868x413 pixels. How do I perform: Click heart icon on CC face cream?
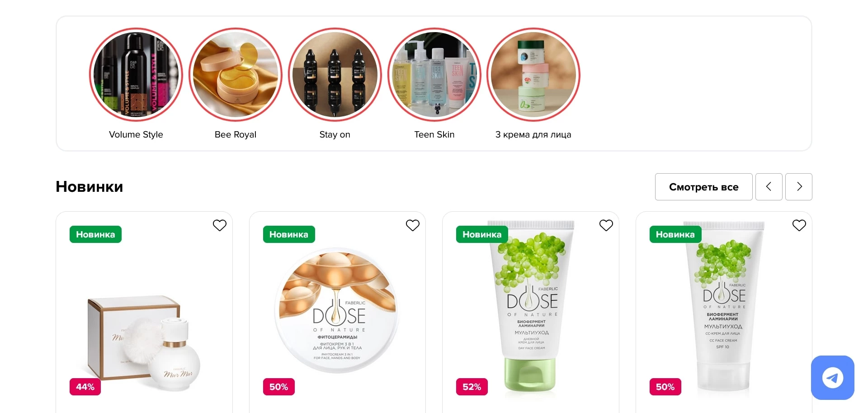[799, 225]
